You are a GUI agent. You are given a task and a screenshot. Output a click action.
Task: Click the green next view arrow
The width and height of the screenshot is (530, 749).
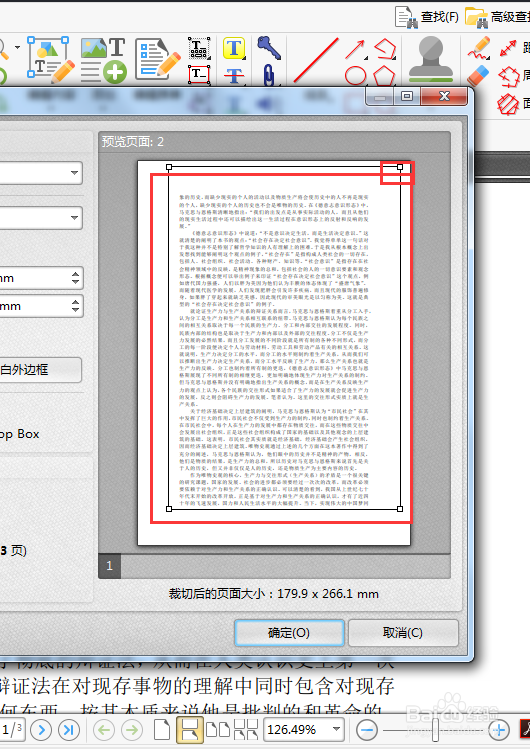pos(132,730)
